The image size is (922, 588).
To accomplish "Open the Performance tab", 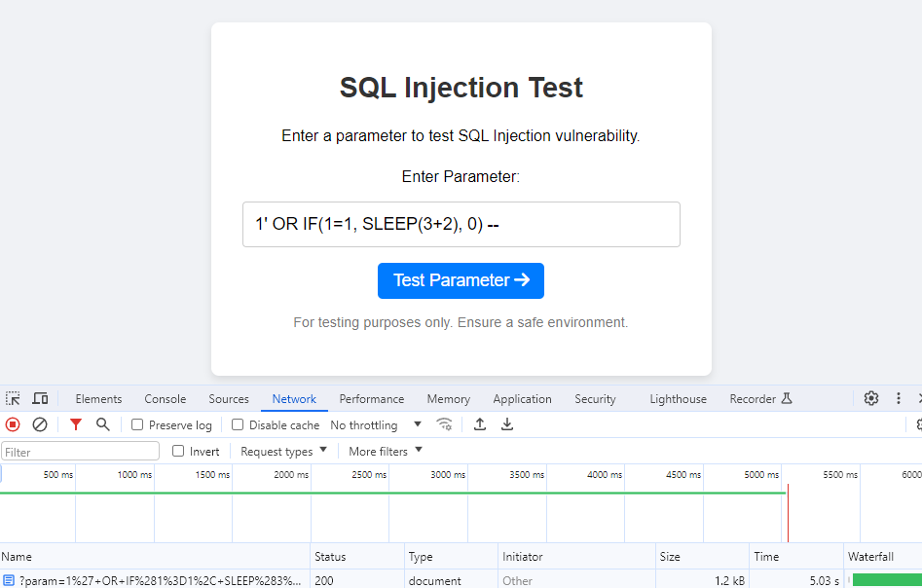I will [x=372, y=399].
